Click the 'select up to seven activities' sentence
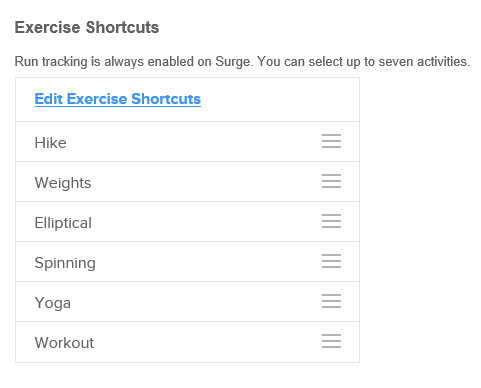 [363, 62]
